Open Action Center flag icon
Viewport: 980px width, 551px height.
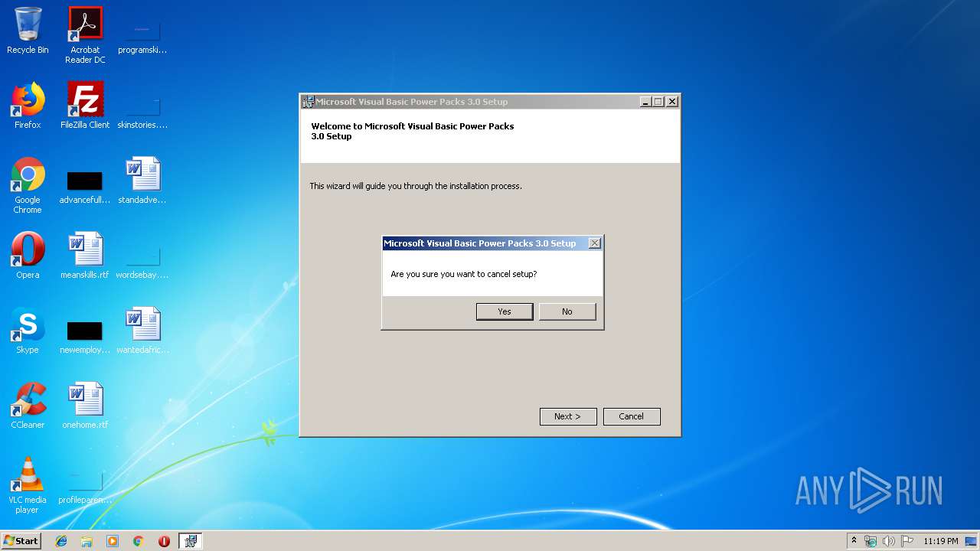point(907,541)
